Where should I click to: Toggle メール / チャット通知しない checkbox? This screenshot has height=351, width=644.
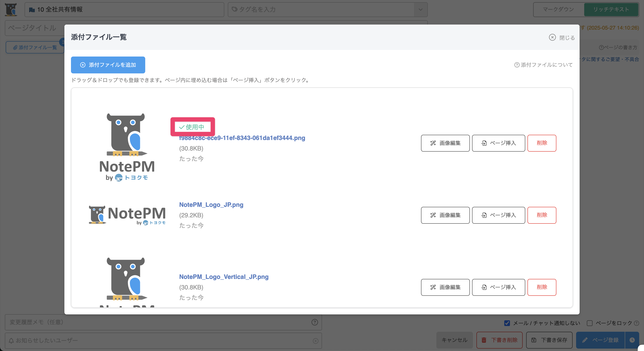507,323
